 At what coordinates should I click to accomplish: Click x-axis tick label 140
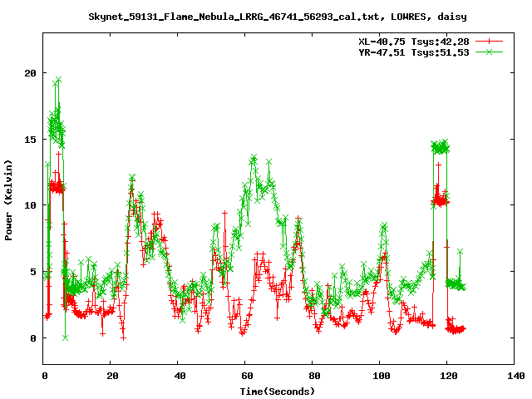tap(515, 376)
